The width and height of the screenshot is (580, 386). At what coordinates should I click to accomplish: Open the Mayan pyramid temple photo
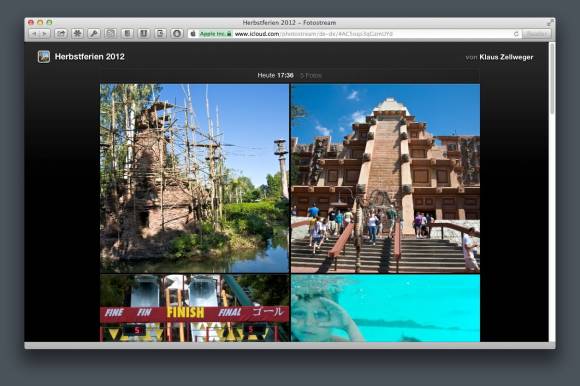coord(385,178)
